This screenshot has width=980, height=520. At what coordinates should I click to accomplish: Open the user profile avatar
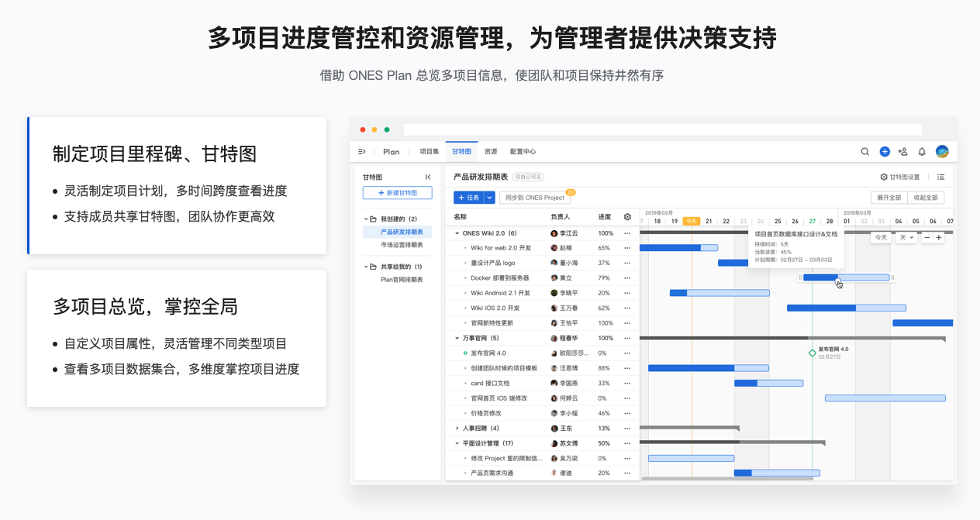(942, 152)
